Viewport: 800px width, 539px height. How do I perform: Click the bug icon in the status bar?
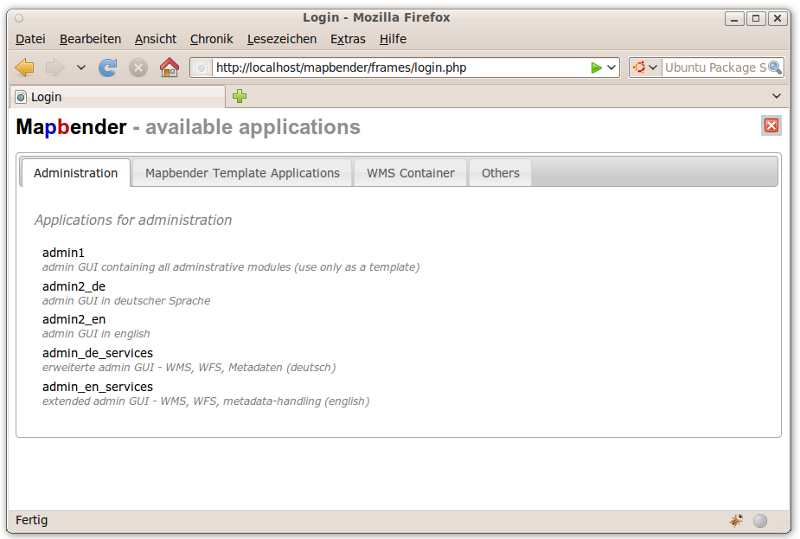pos(736,520)
